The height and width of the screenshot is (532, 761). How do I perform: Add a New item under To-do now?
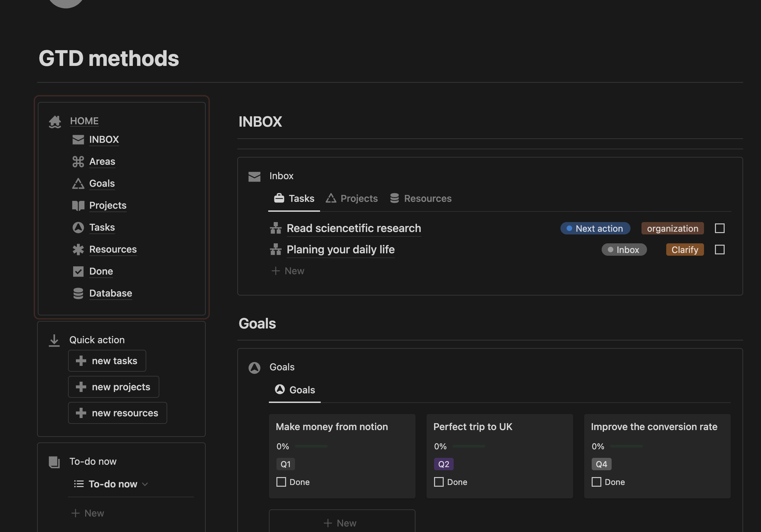(88, 513)
